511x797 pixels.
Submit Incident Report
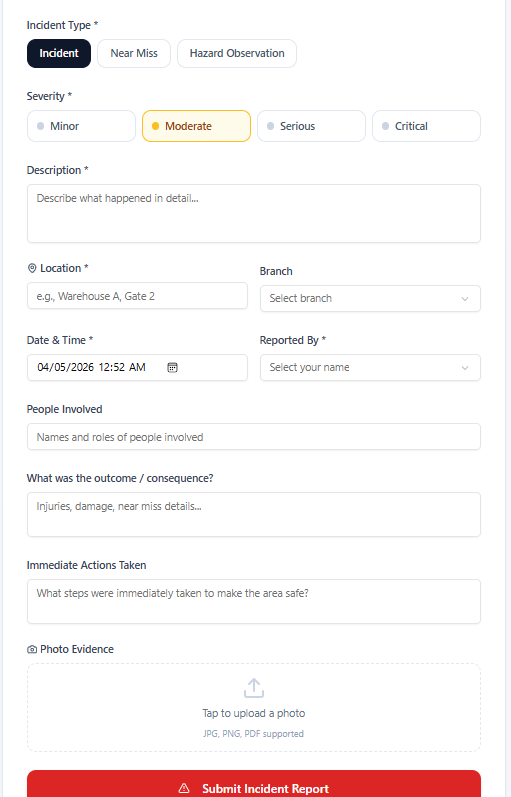pos(254,784)
